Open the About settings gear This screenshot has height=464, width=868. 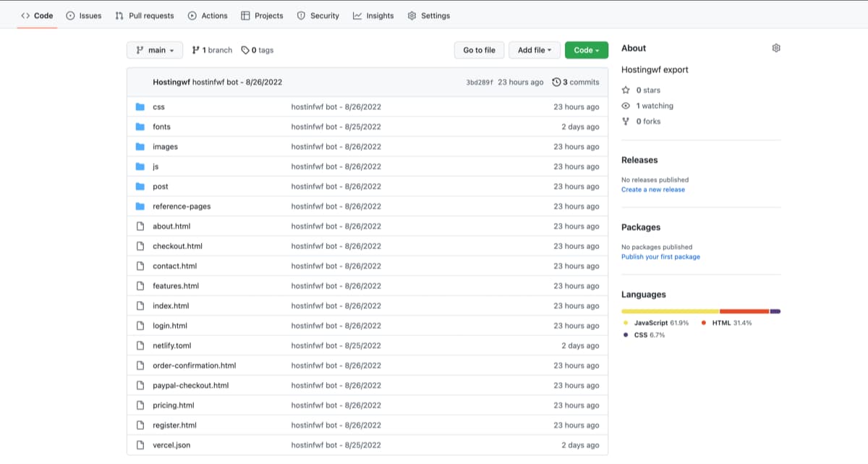(776, 48)
